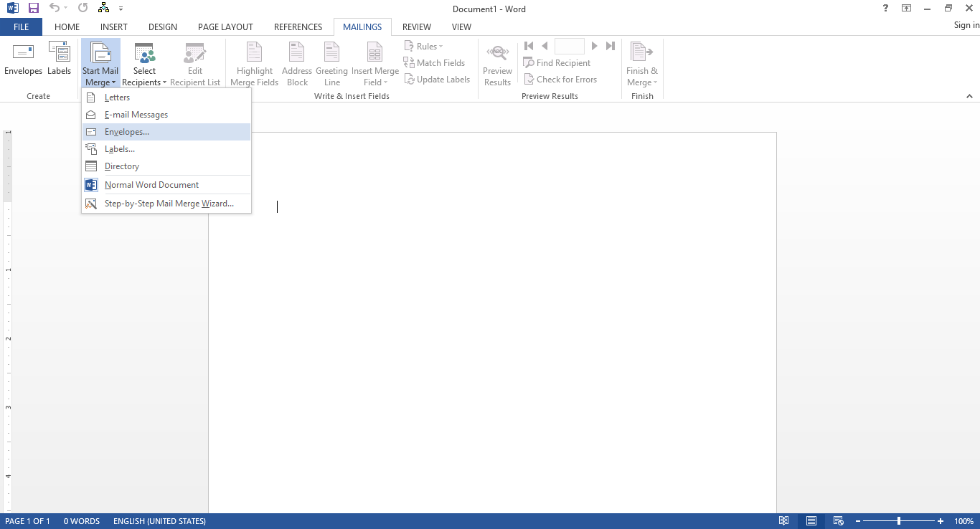Choose Envelopes... in the dropdown menu
Screen dimensions: 980x529
(x=166, y=132)
